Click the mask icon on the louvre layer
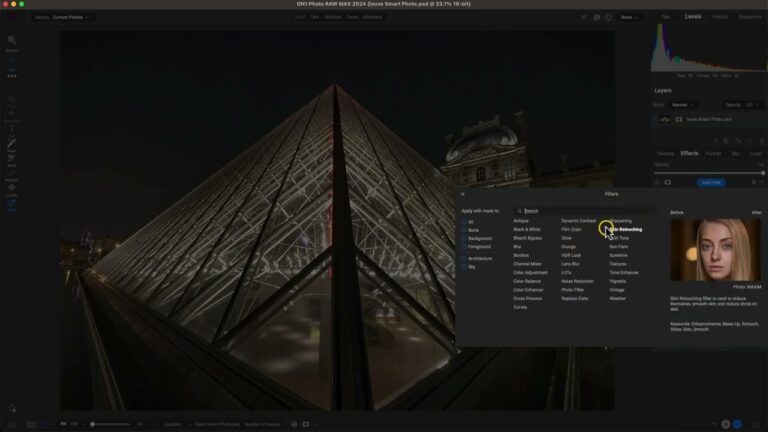Viewport: 768px width, 432px height. (679, 119)
